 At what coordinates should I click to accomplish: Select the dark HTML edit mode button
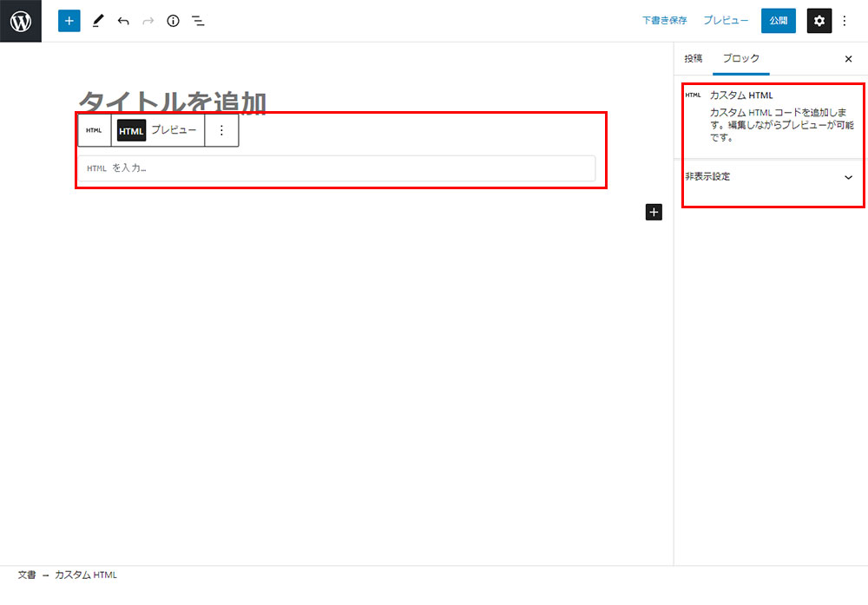(131, 130)
